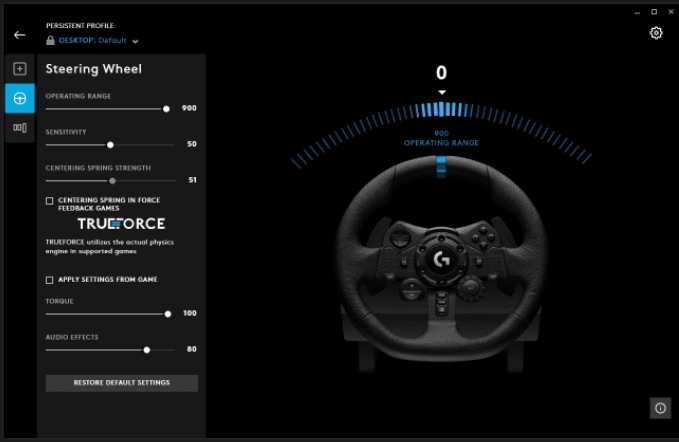Image resolution: width=679 pixels, height=442 pixels.
Task: Open the assignments plus icon tab
Action: 19,69
